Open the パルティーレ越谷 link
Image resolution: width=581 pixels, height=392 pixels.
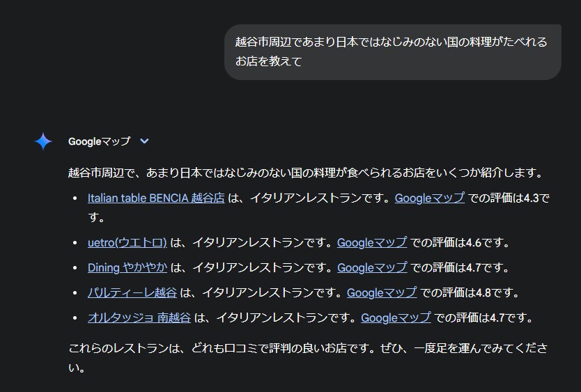pyautogui.click(x=132, y=292)
